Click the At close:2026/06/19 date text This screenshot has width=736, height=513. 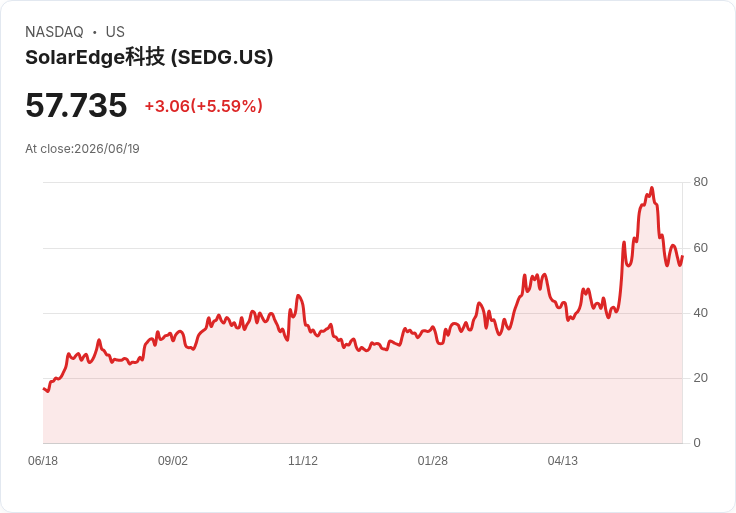pyautogui.click(x=82, y=149)
